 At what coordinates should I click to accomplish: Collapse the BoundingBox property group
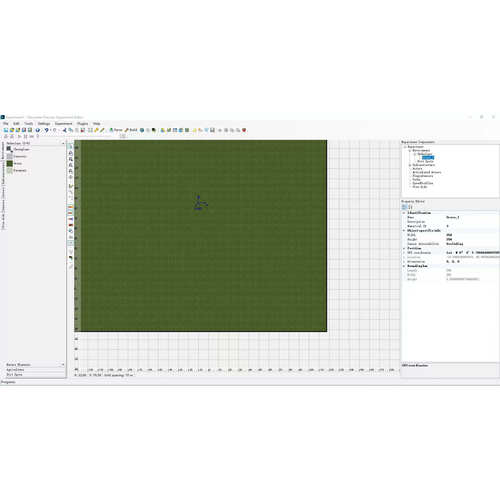[x=404, y=266]
